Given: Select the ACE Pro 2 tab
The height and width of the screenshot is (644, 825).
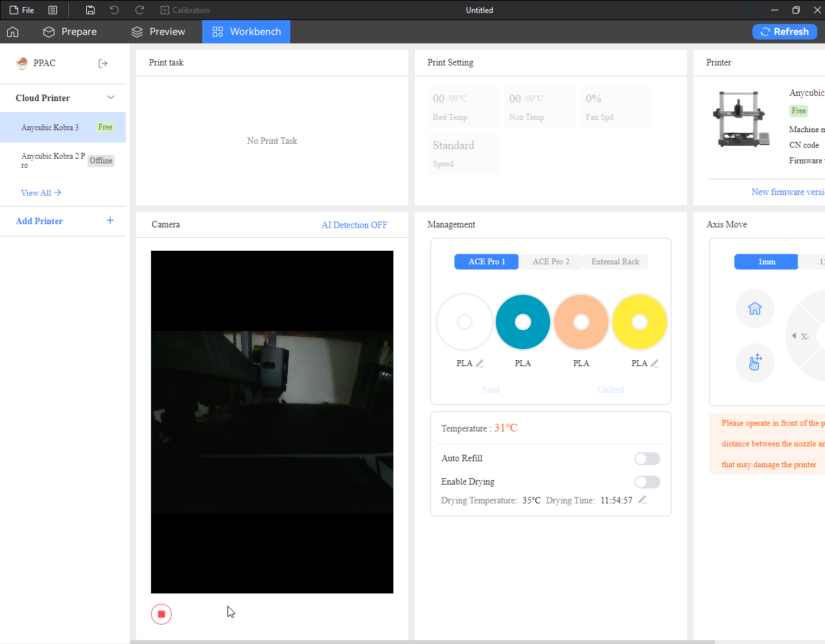Looking at the screenshot, I should point(551,262).
